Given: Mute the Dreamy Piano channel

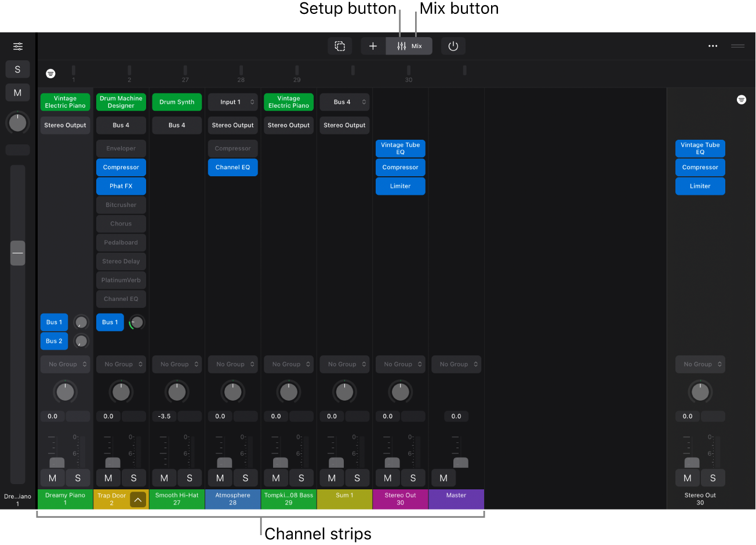Looking at the screenshot, I should point(52,478).
